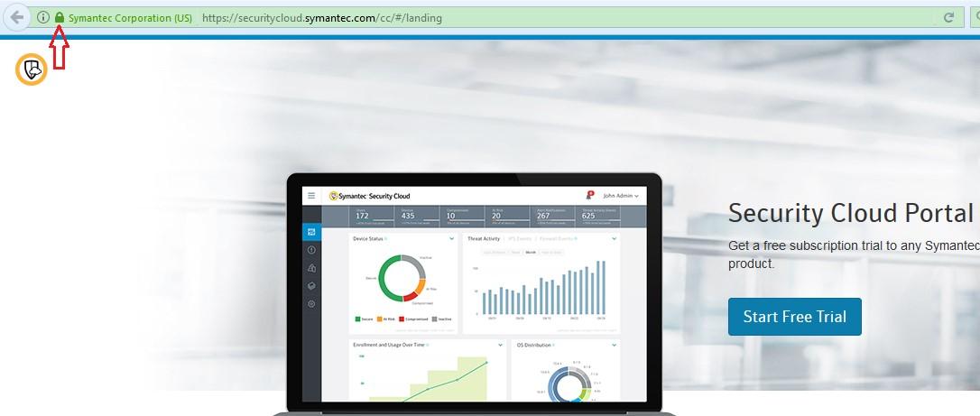This screenshot has width=980, height=416.
Task: Expand the Threat Activity panel chevron
Action: [614, 238]
